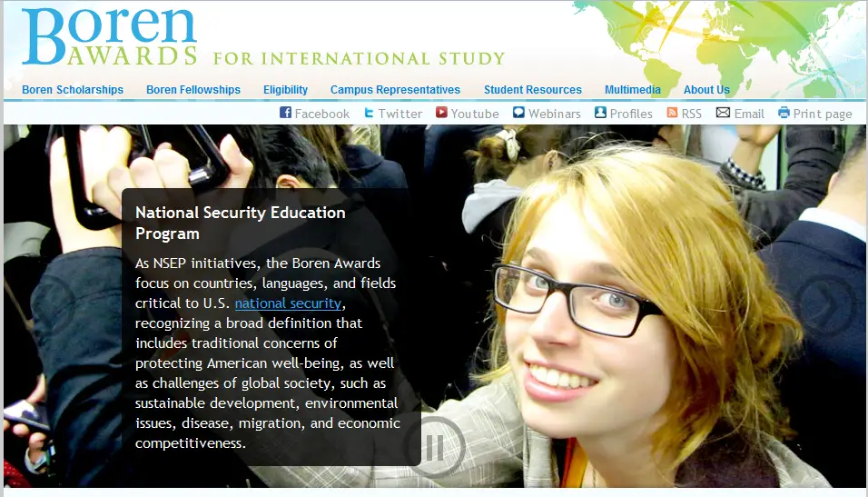
Task: Click the Email envelope icon
Action: [723, 113]
